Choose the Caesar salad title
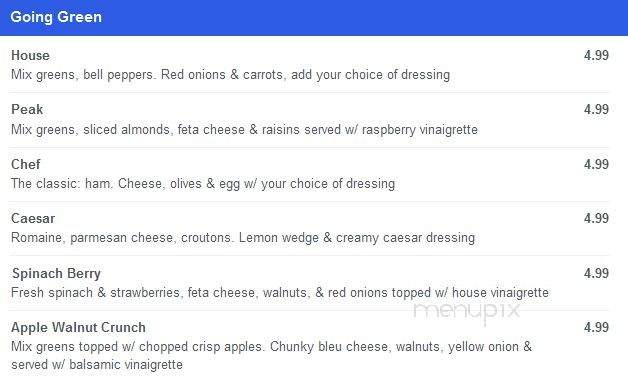Screen dimensions: 628x379 coord(33,218)
